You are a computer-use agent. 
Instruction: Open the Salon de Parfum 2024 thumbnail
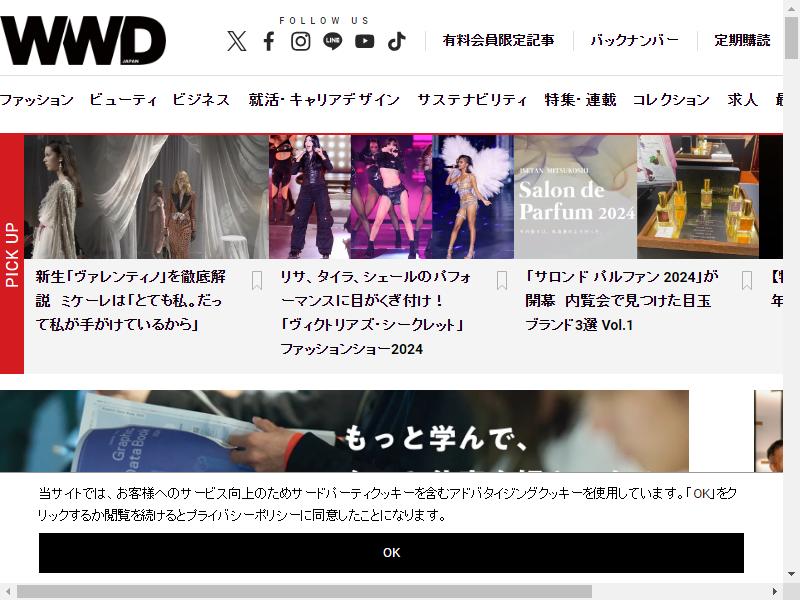pos(636,196)
